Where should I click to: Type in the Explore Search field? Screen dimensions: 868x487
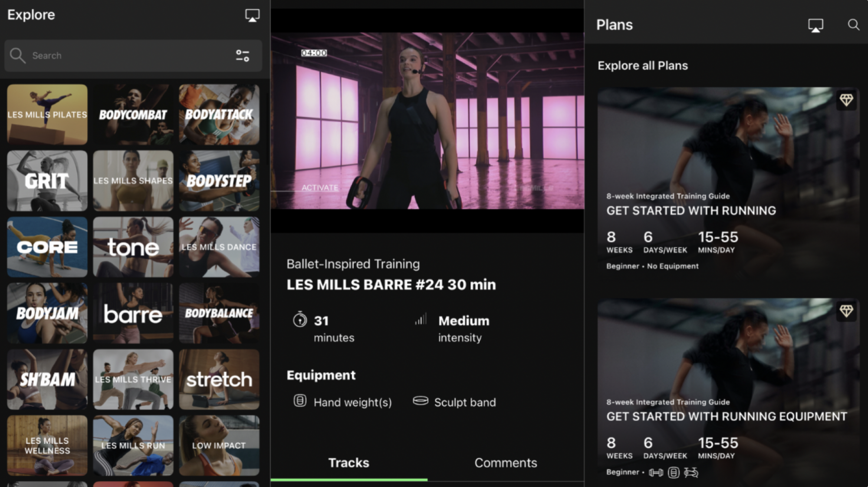tap(130, 56)
